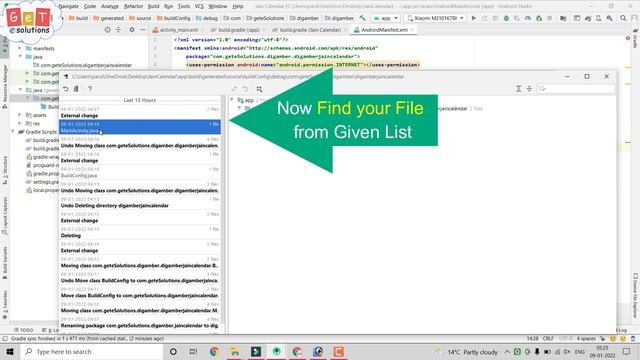Click the buildConfig breadcrumb in navigation bar
Viewport: 640px width, 360px height.
pos(174,18)
